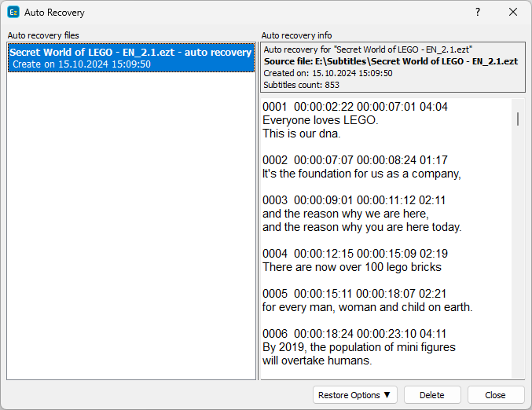Screen dimensions: 532x410
Task: Click 'and the reason why you are here today.'
Action: (361, 227)
